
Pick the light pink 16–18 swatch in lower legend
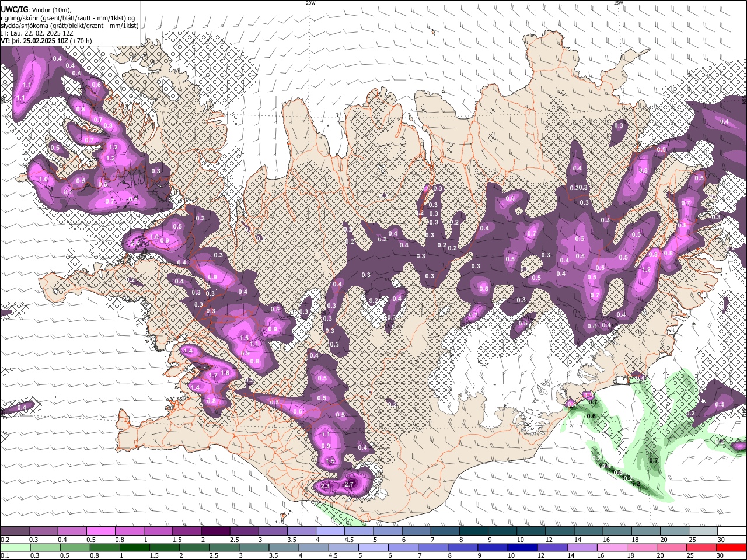coord(612,547)
